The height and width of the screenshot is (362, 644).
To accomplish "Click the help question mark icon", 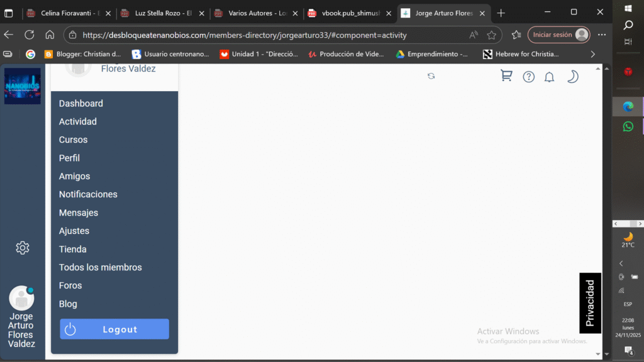I will pyautogui.click(x=529, y=77).
